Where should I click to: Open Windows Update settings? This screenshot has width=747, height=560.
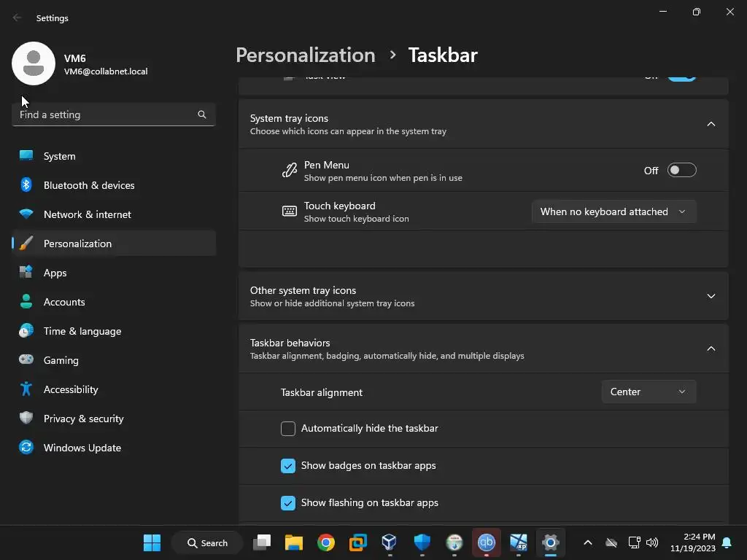(x=113, y=448)
